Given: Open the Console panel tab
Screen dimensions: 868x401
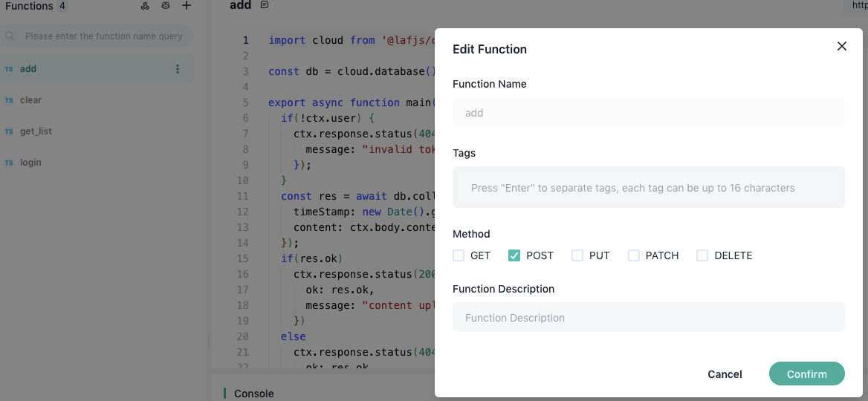Looking at the screenshot, I should (253, 394).
